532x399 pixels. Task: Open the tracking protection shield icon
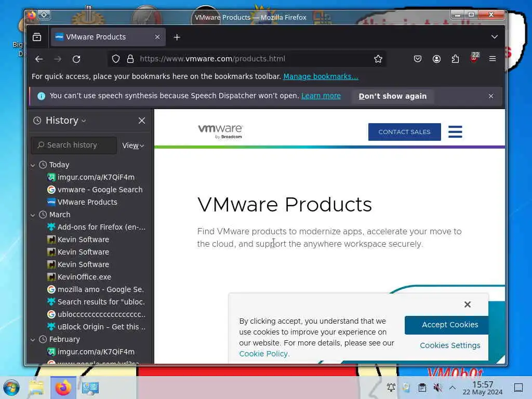(116, 59)
